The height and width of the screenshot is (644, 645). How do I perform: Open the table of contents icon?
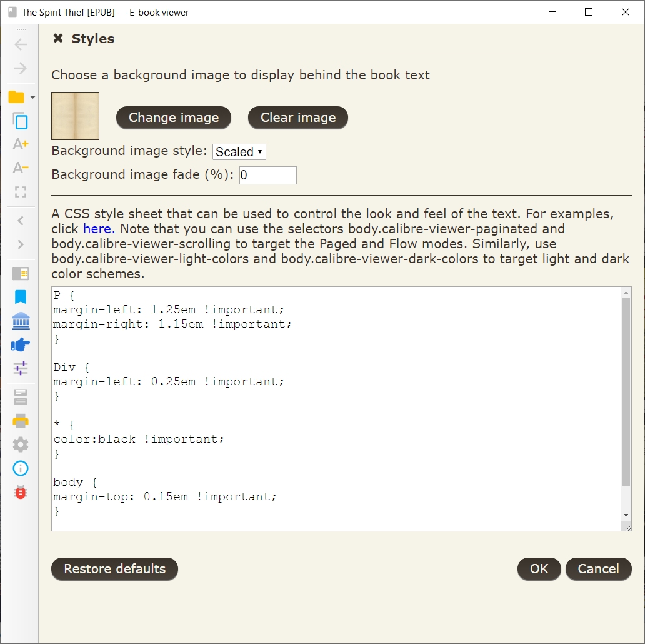pyautogui.click(x=21, y=273)
